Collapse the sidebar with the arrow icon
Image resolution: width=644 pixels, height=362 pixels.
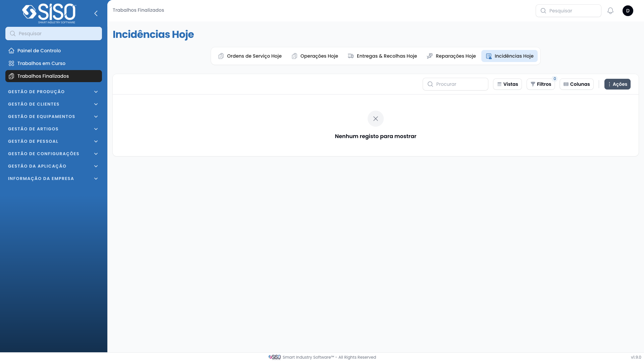coord(96,13)
